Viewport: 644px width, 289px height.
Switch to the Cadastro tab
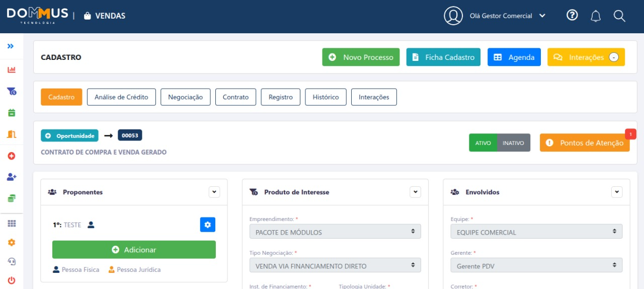click(61, 97)
